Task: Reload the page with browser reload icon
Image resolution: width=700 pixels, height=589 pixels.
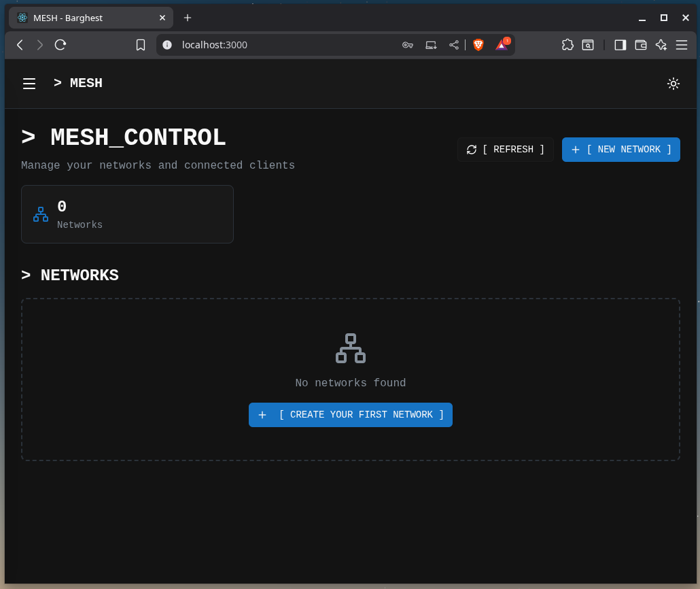Action: [60, 45]
